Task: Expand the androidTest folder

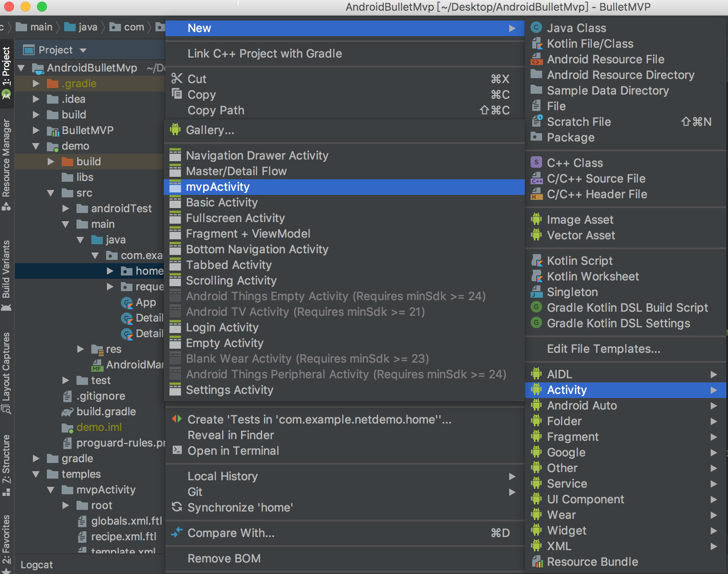Action: (x=66, y=208)
